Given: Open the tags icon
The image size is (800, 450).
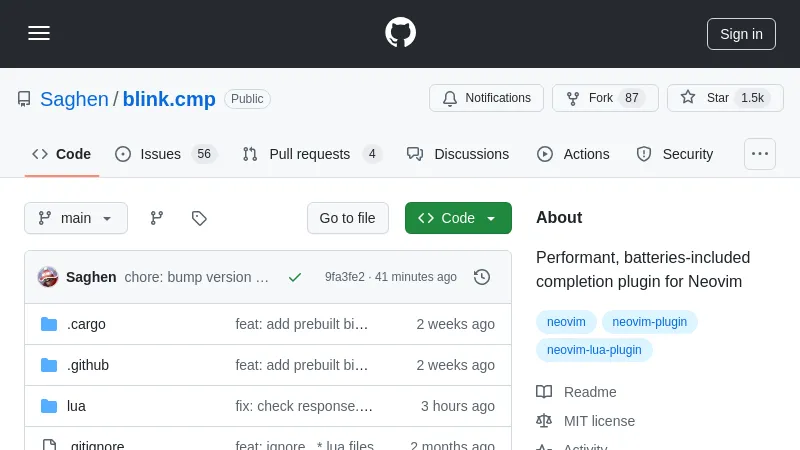Looking at the screenshot, I should [199, 218].
